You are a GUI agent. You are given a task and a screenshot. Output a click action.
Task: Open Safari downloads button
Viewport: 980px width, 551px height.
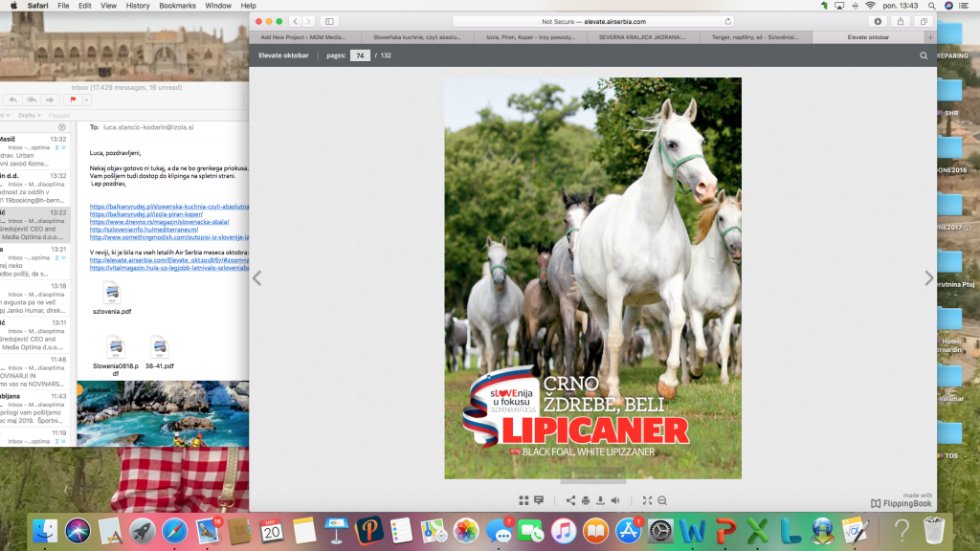[x=878, y=21]
